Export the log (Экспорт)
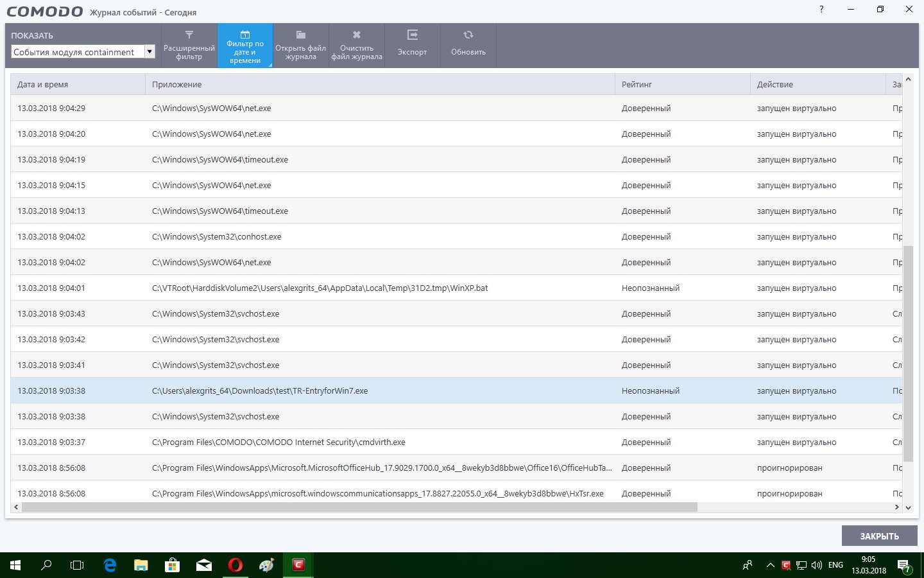The image size is (924, 578). (x=412, y=45)
